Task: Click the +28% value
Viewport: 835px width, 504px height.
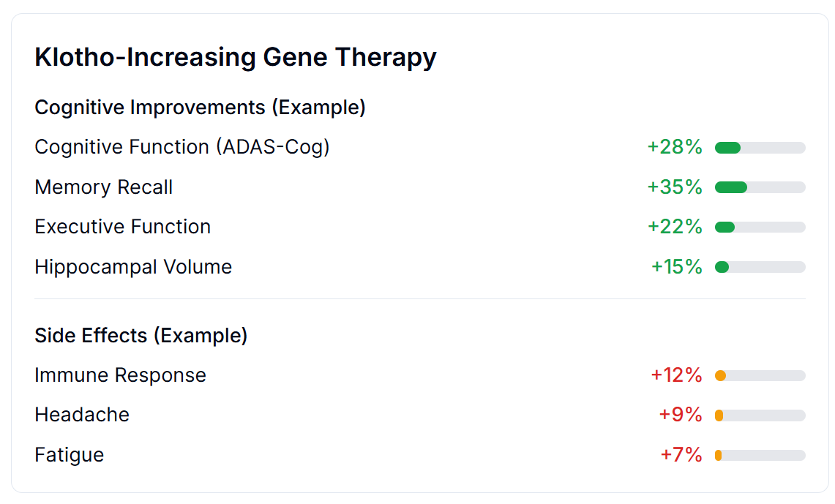Action: [x=674, y=147]
